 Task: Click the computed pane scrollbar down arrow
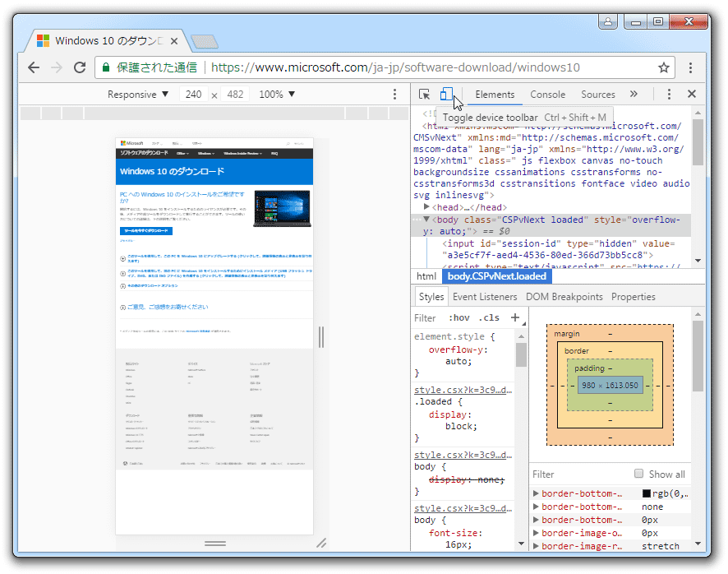click(698, 544)
